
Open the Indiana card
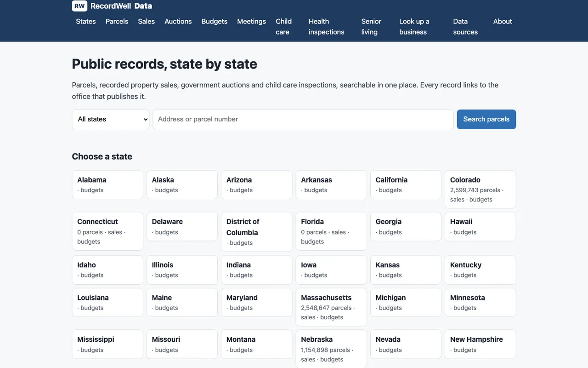[256, 270]
